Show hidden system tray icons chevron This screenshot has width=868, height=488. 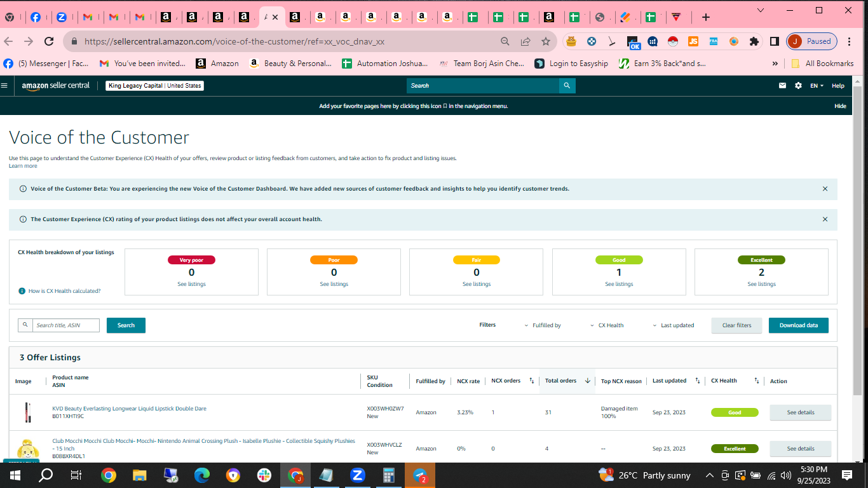click(709, 475)
